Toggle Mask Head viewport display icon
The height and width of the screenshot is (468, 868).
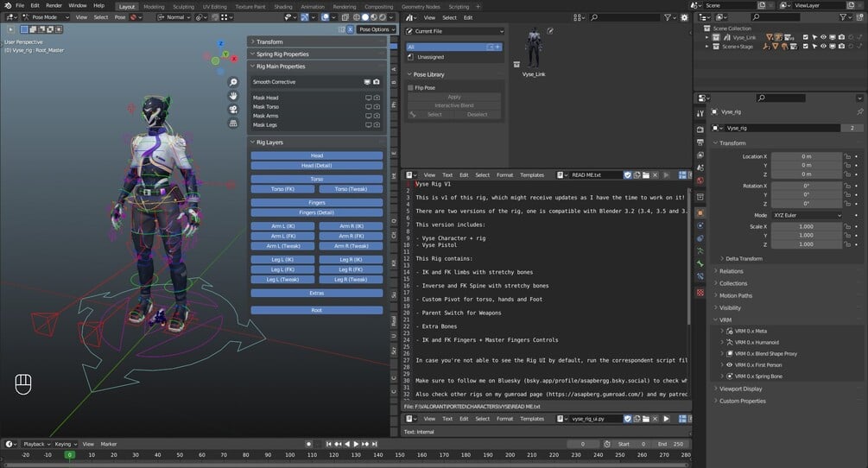(368, 98)
